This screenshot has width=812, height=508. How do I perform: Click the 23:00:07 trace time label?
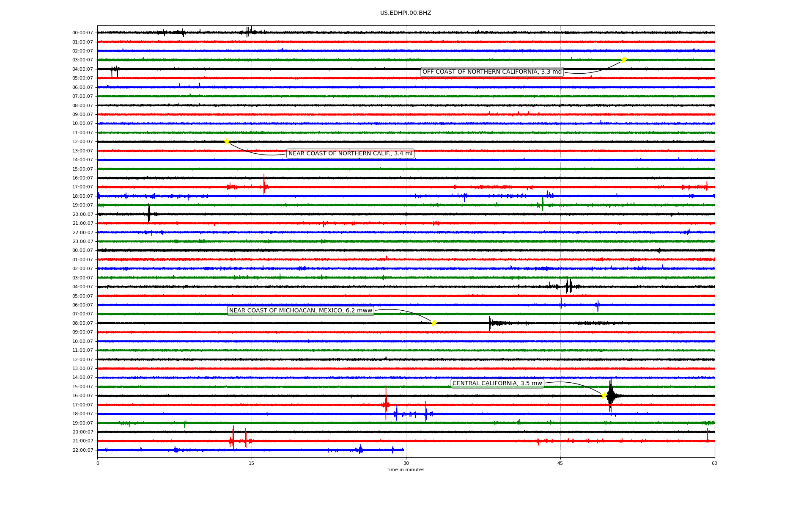pos(82,242)
